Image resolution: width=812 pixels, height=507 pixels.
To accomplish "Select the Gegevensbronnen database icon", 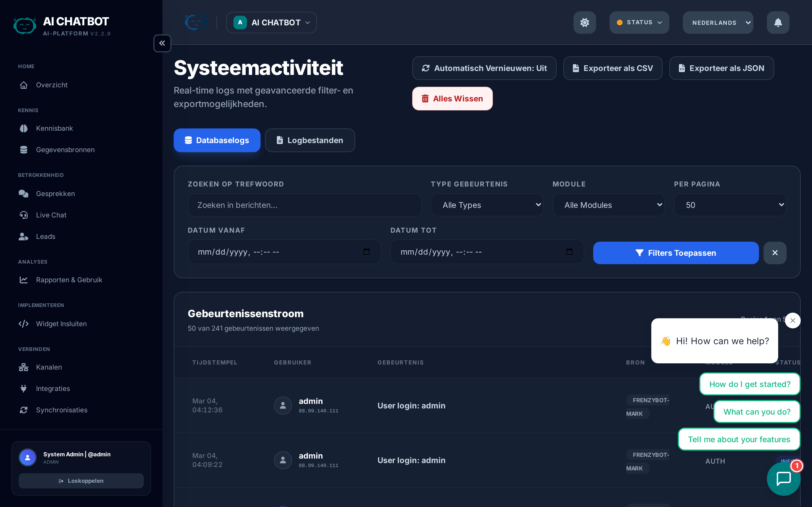I will click(23, 150).
